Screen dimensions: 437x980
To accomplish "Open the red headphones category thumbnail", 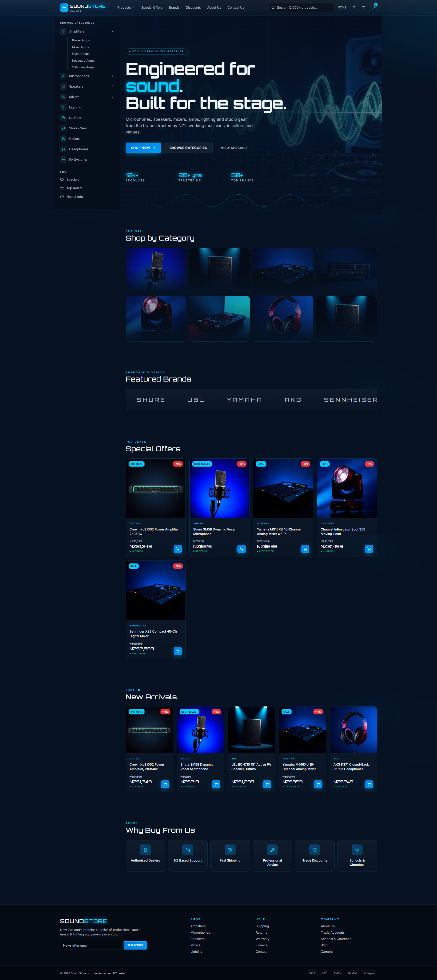I will (x=283, y=318).
